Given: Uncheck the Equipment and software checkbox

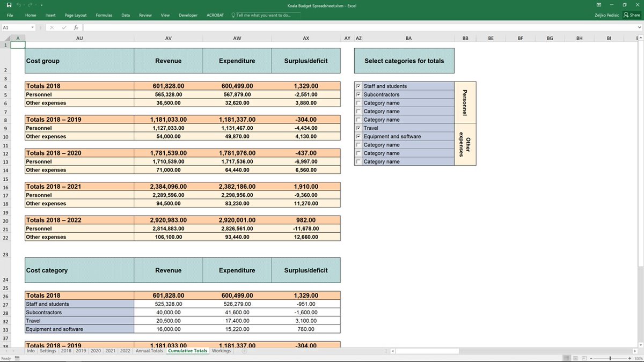Looking at the screenshot, I should pyautogui.click(x=358, y=136).
